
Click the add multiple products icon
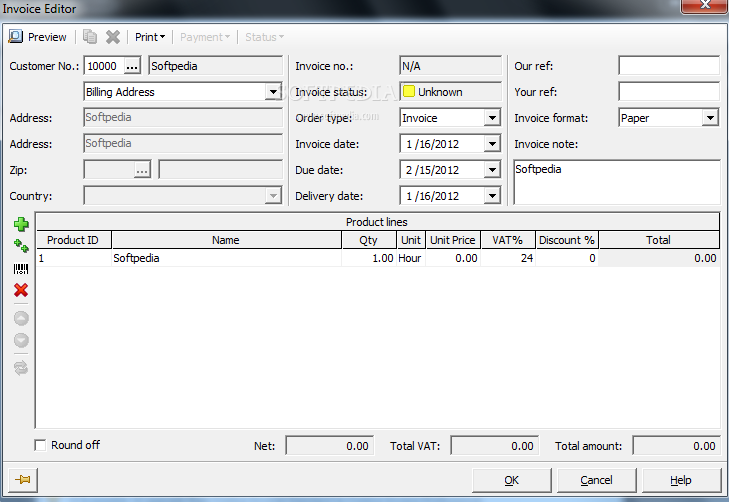coord(21,246)
